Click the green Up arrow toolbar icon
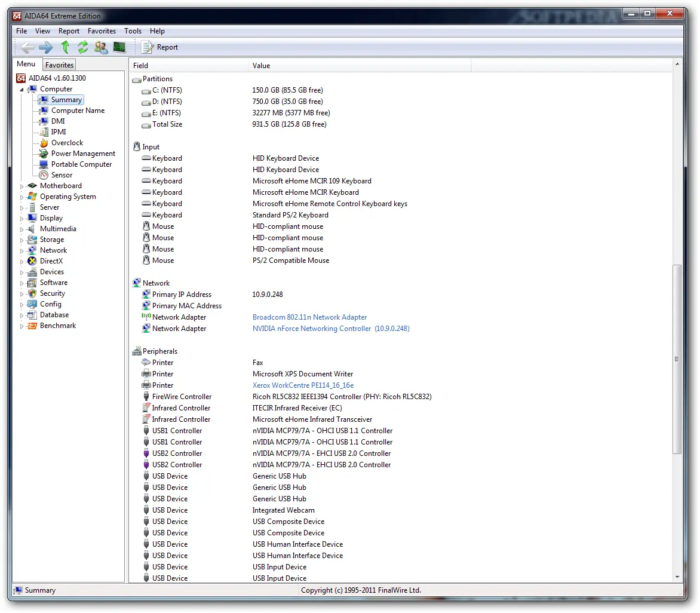The width and height of the screenshot is (700, 613). [x=65, y=47]
